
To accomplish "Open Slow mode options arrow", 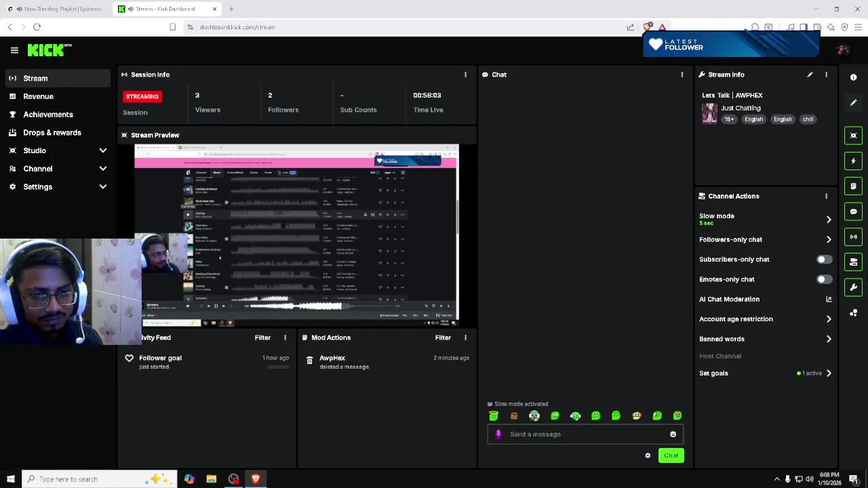I will (829, 220).
